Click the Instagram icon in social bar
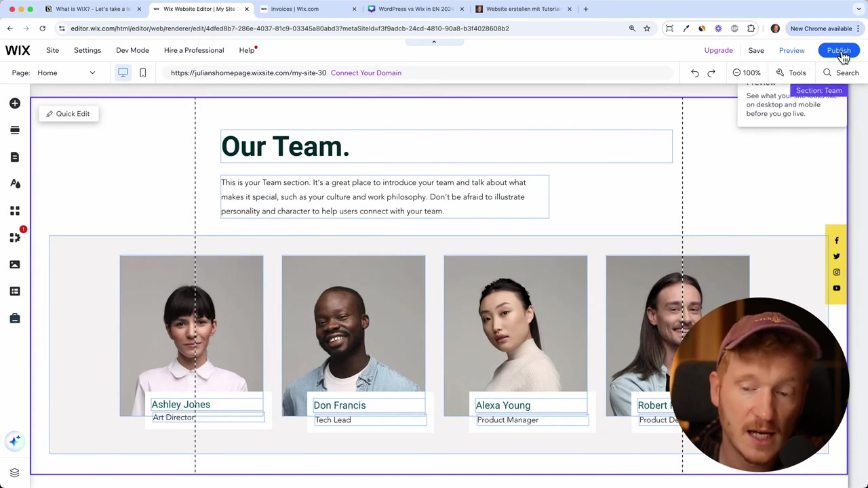 [836, 272]
